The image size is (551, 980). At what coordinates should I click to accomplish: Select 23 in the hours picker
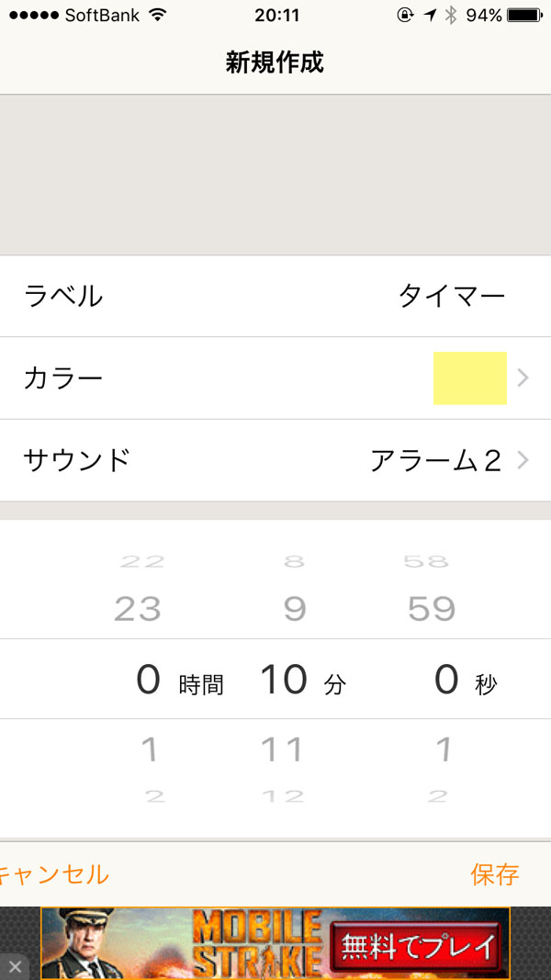click(x=138, y=608)
